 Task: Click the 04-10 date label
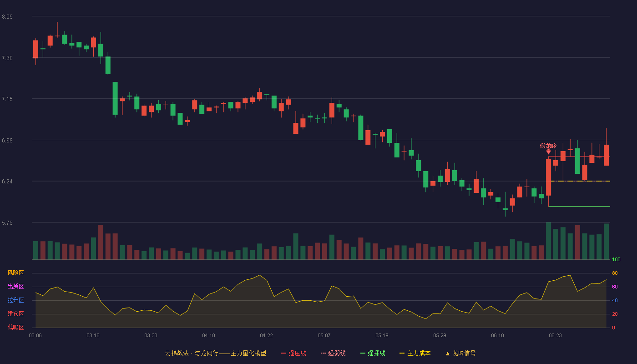click(x=208, y=335)
